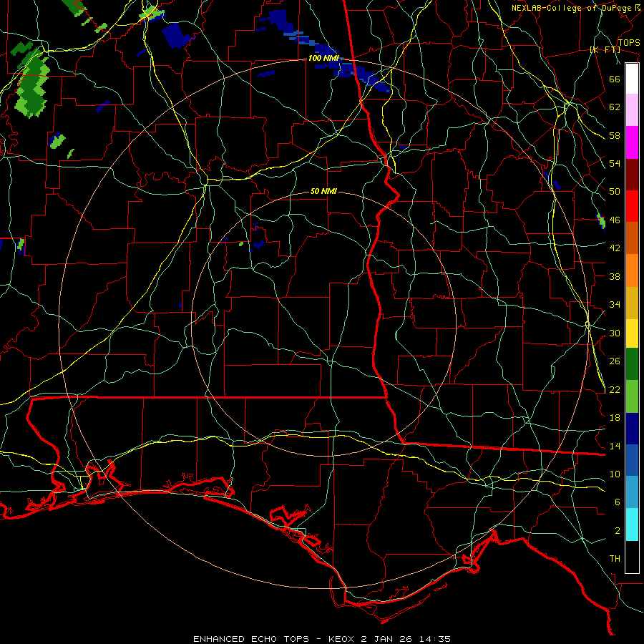Viewport: 644px width, 644px height.
Task: Click the yellow 30-34 legend swatch
Action: tap(632, 333)
